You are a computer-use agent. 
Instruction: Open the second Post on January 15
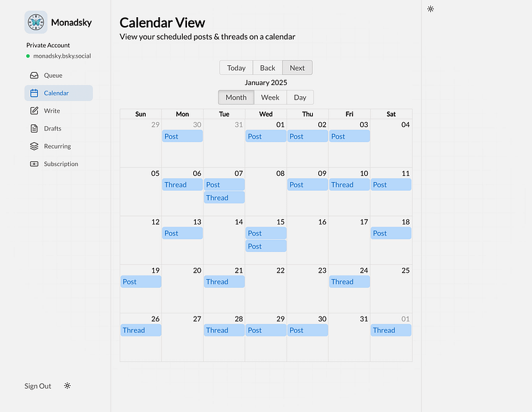[x=266, y=246]
